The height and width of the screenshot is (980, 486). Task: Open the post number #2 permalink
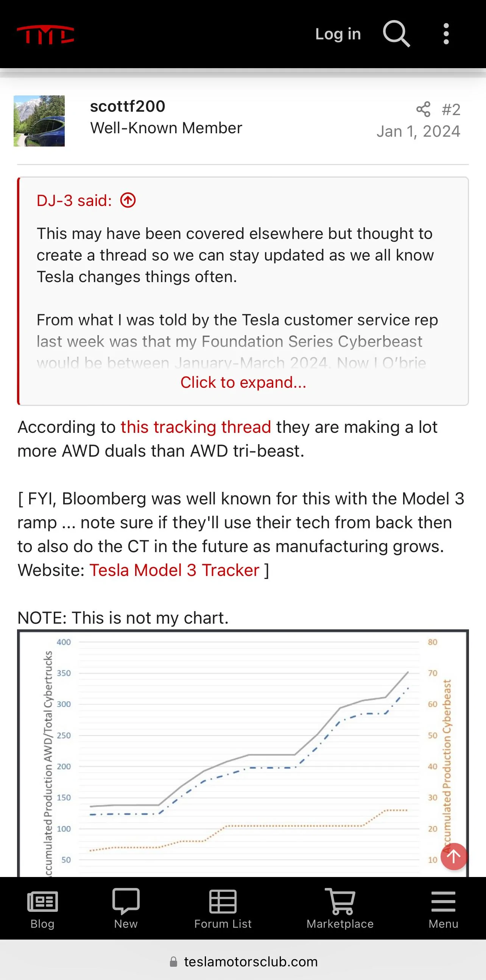pos(451,110)
